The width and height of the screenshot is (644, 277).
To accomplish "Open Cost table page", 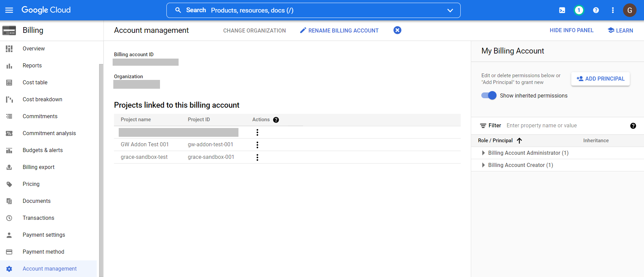I will pos(35,82).
